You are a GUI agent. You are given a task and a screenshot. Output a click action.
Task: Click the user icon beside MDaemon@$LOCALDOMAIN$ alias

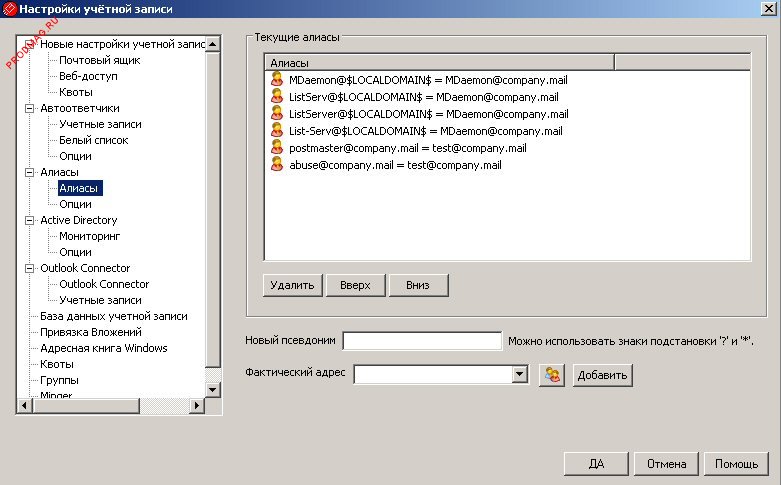click(x=277, y=80)
